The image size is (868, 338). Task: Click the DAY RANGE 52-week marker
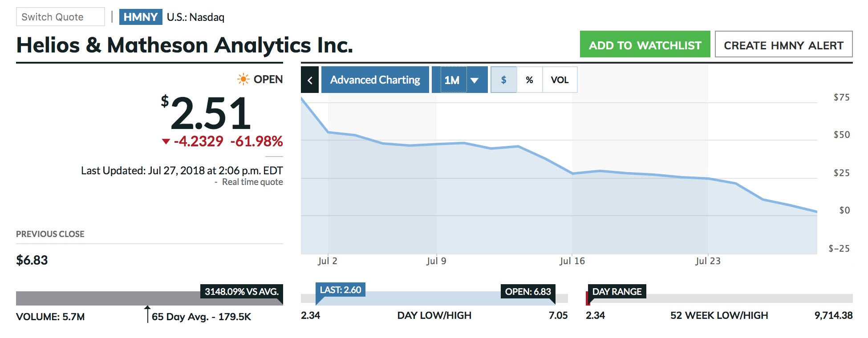point(617,292)
